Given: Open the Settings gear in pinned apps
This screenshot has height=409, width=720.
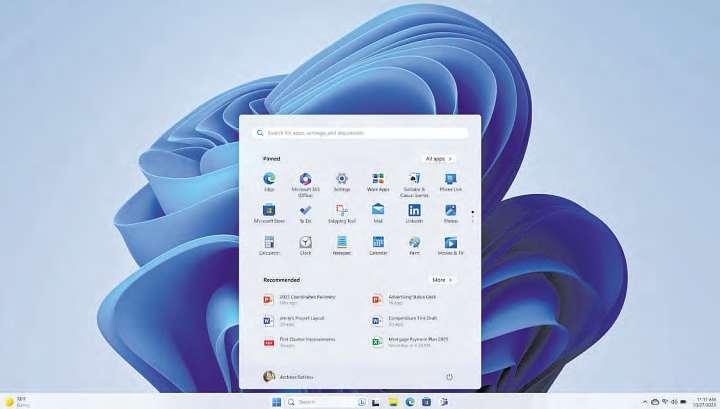Looking at the screenshot, I should pos(342,182).
